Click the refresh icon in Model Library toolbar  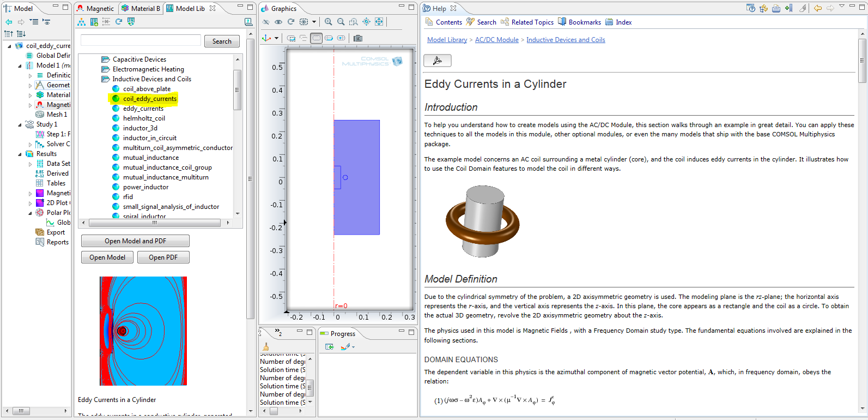(x=118, y=22)
